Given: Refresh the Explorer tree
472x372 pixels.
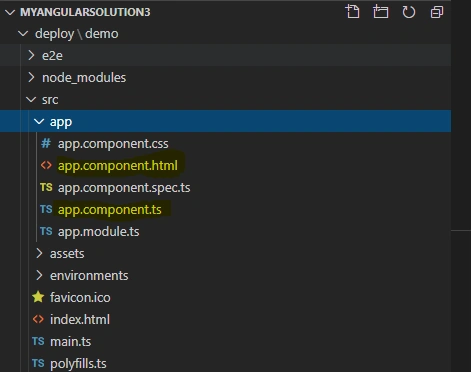Looking at the screenshot, I should click(409, 12).
